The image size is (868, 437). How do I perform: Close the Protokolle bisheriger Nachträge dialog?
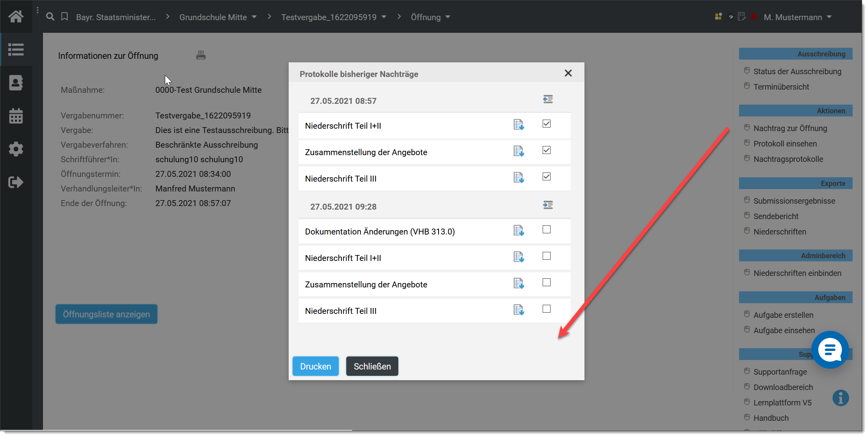coord(568,73)
